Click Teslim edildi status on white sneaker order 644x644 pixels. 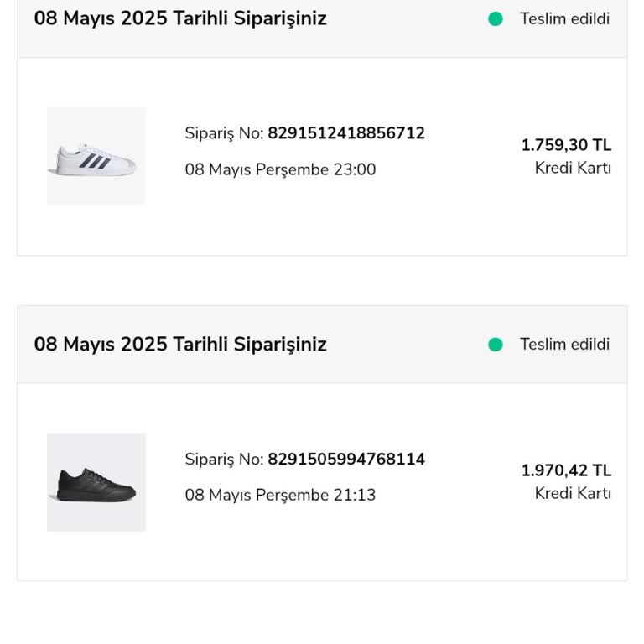click(564, 18)
